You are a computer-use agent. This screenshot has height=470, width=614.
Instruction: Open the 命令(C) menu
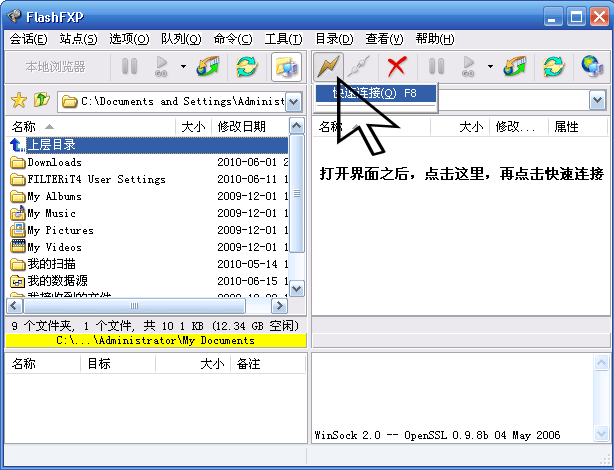tap(233, 39)
